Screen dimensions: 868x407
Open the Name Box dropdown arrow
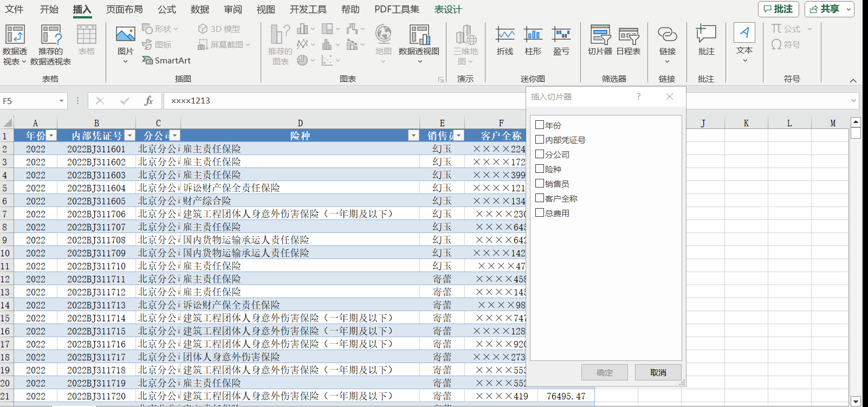tap(61, 101)
